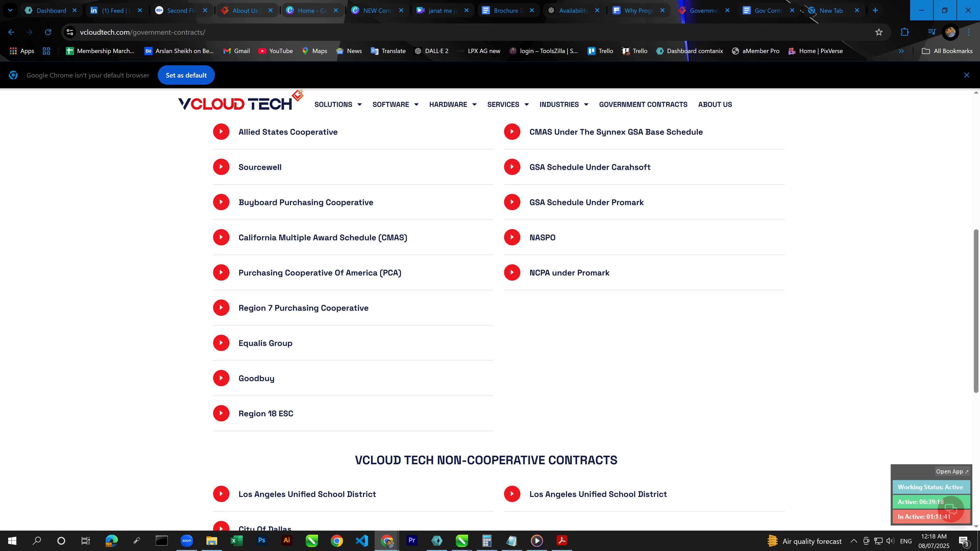980x551 pixels.
Task: Click the red arrow icon beside Equalis Group
Action: tap(221, 343)
